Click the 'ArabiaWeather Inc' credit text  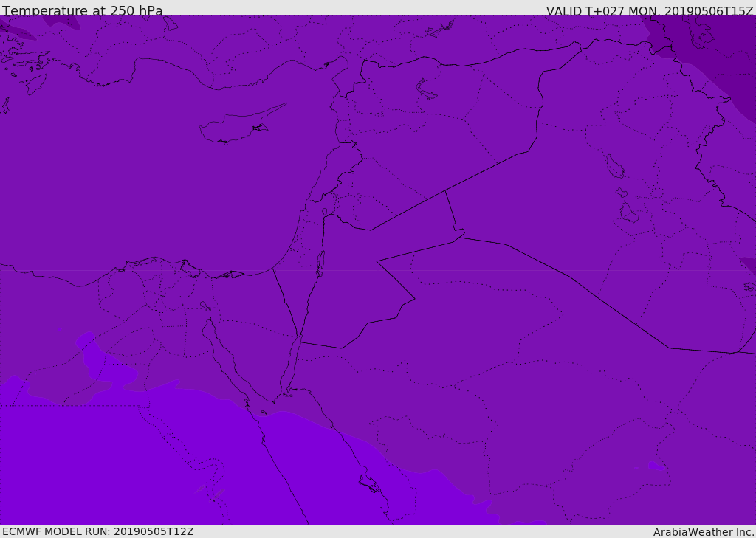(703, 532)
